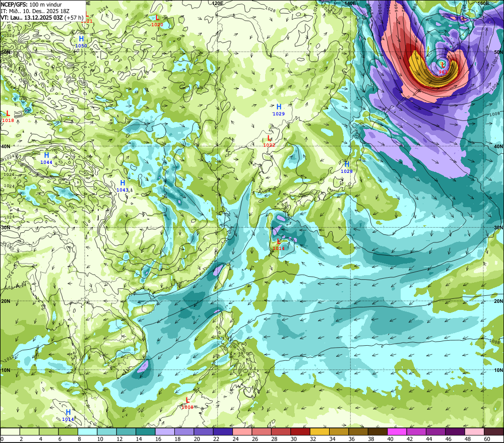Click the legend value label 30
Screen dimensions: 504x443
[293, 439]
